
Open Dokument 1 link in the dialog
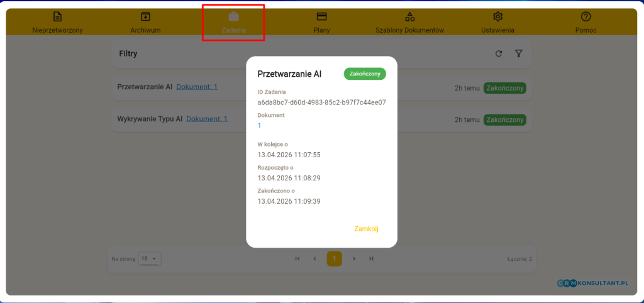coord(260,126)
